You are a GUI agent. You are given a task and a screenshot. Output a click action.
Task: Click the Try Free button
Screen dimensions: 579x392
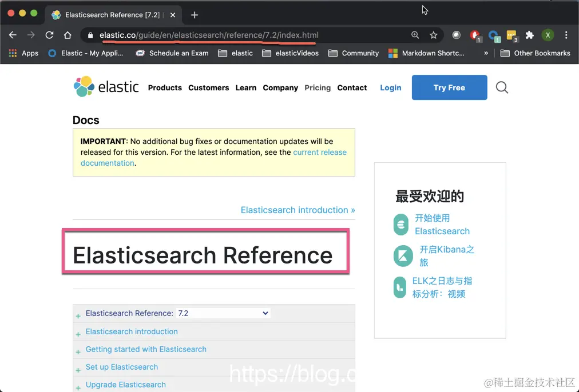tap(449, 87)
